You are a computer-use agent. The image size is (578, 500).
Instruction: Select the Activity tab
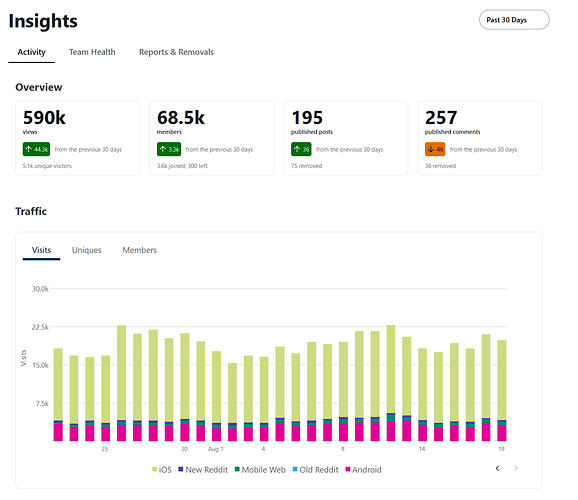point(32,52)
